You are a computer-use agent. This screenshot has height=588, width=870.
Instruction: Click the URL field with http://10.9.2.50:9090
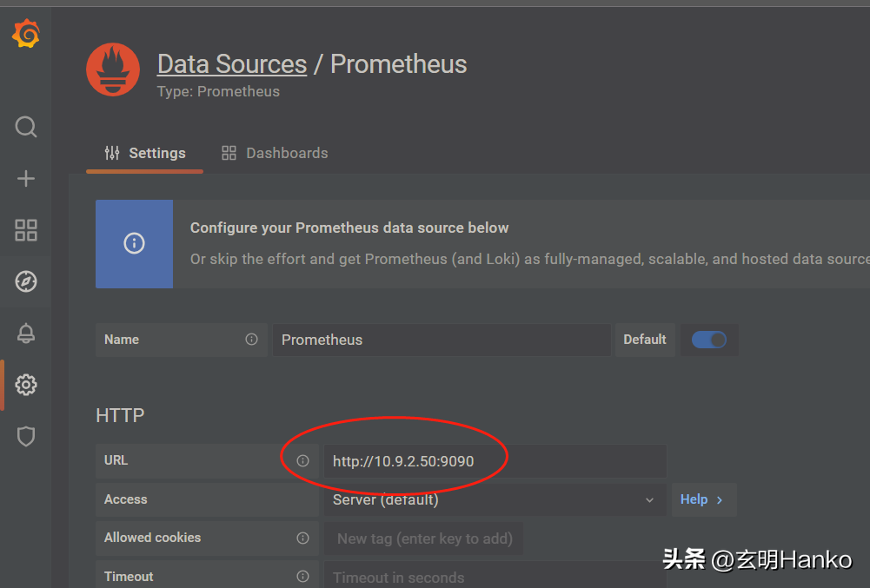click(495, 461)
